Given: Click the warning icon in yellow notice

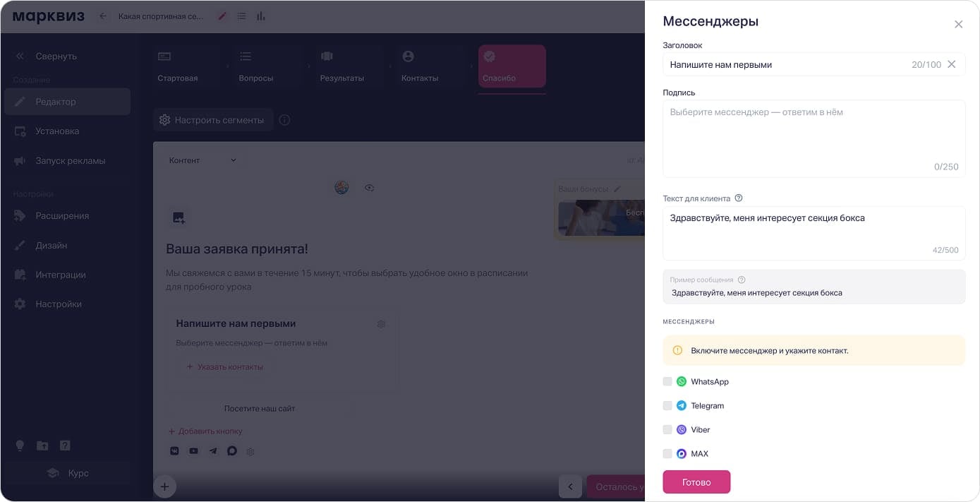Looking at the screenshot, I should click(677, 350).
